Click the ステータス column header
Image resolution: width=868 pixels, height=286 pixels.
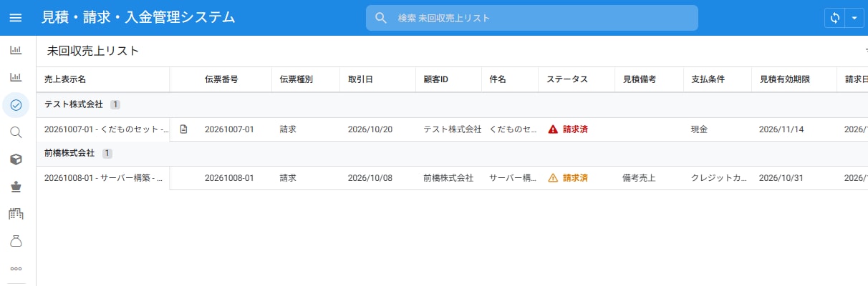click(x=567, y=79)
